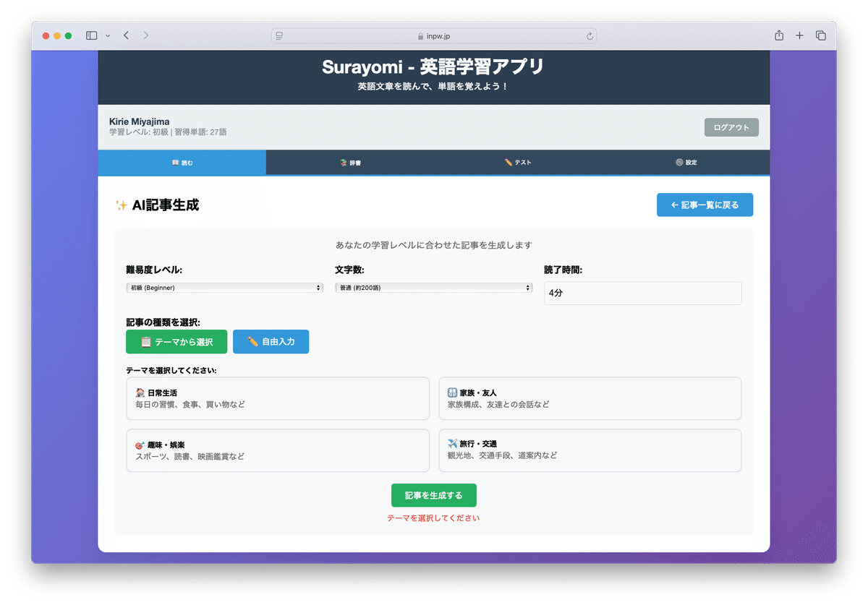The height and width of the screenshot is (605, 868).
Task: Open the 難易度レベル dropdown
Action: pyautogui.click(x=224, y=287)
